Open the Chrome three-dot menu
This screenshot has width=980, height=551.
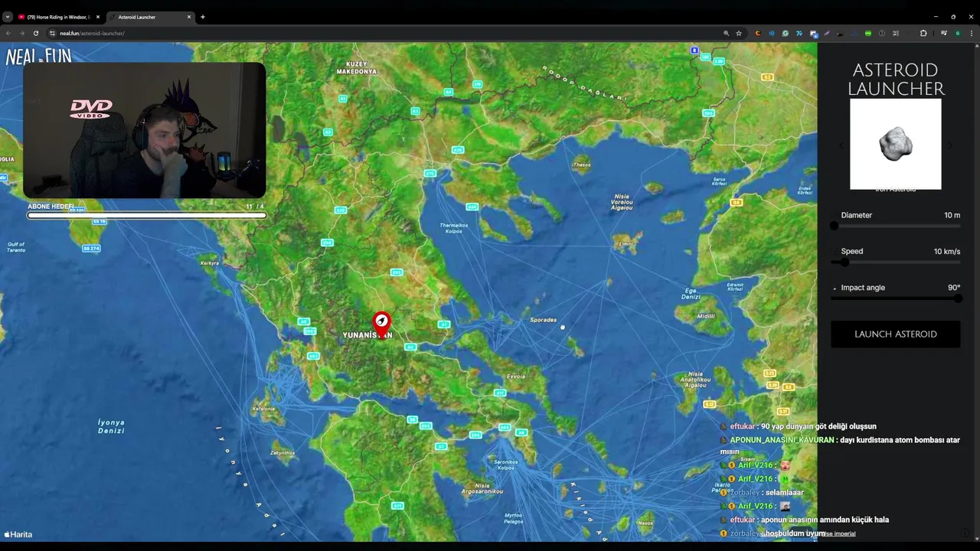(x=972, y=33)
